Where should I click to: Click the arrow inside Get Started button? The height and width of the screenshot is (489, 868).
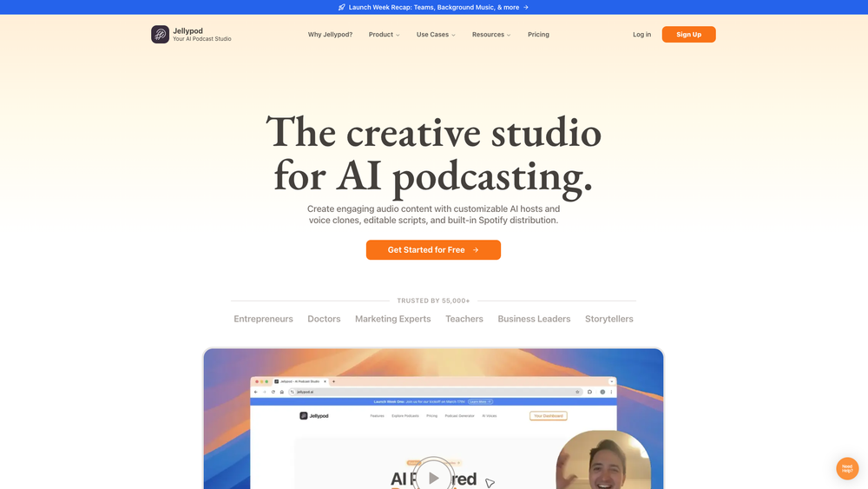[x=476, y=250]
